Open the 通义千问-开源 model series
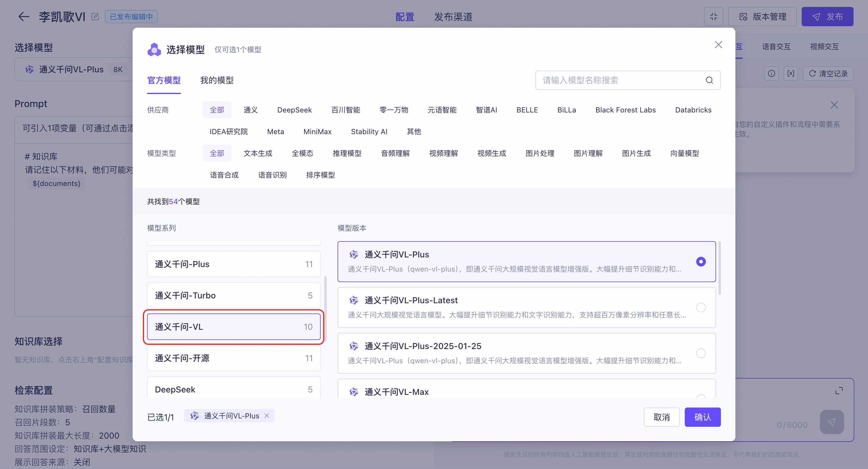This screenshot has width=868, height=469. click(234, 358)
